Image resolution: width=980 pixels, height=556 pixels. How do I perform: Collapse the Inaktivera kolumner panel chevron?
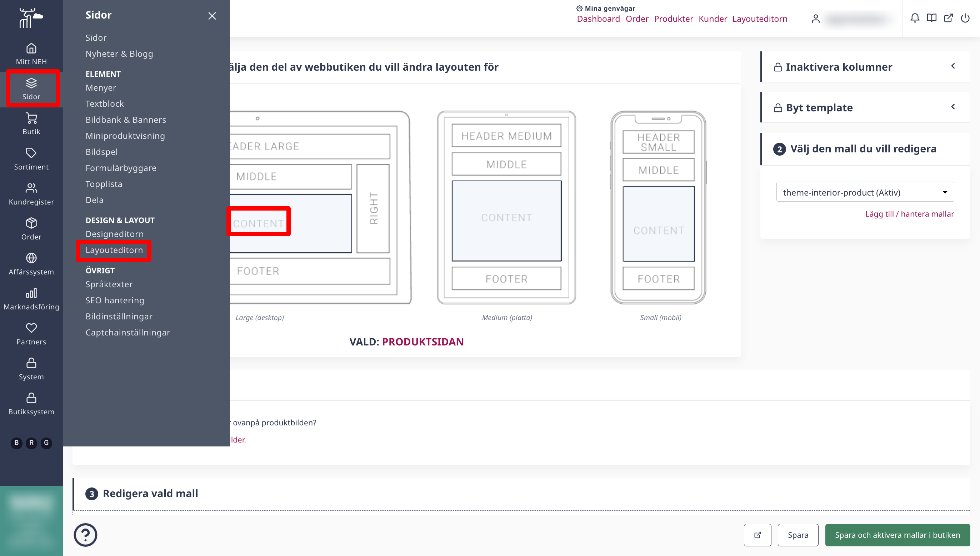click(953, 66)
